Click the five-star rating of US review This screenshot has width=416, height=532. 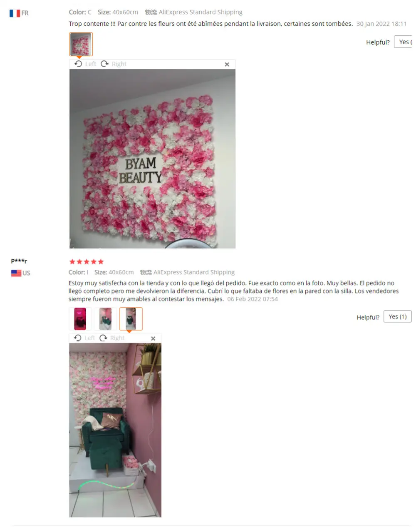tap(86, 262)
